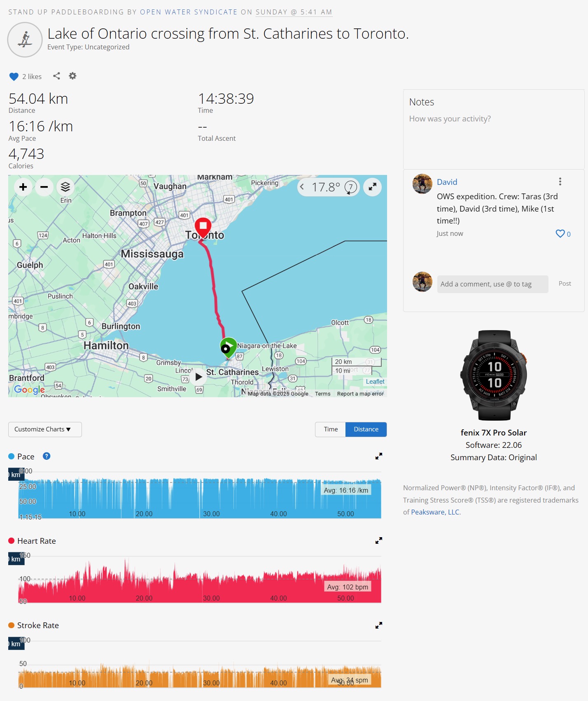Screen dimensions: 588x701
Task: Click the blue heart like icon
Action: [14, 77]
